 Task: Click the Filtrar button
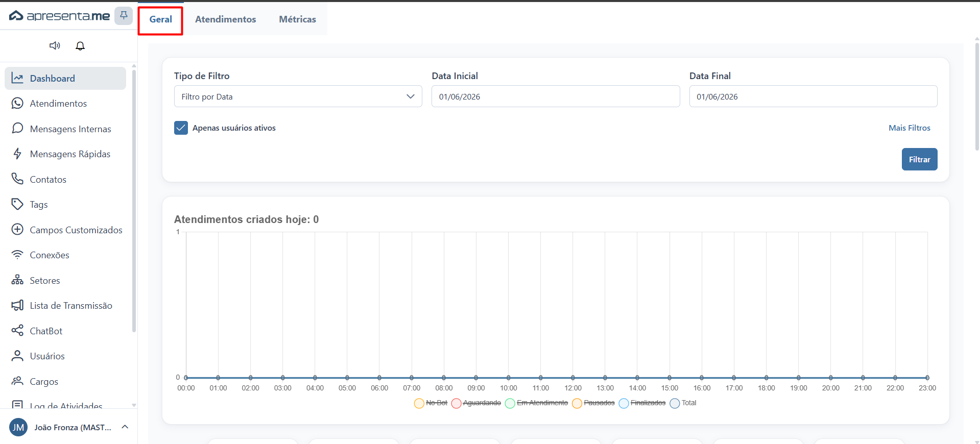click(x=919, y=159)
